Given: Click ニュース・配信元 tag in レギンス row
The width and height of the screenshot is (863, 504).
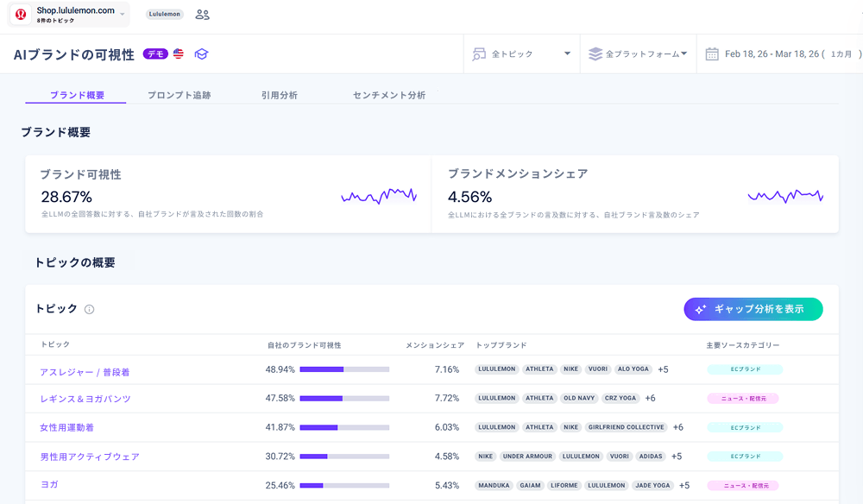Looking at the screenshot, I should click(743, 399).
